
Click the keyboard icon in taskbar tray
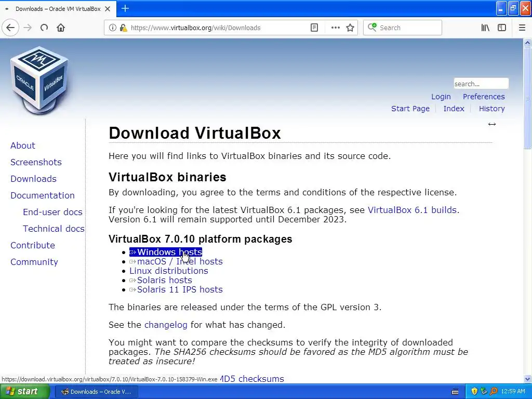click(x=455, y=392)
